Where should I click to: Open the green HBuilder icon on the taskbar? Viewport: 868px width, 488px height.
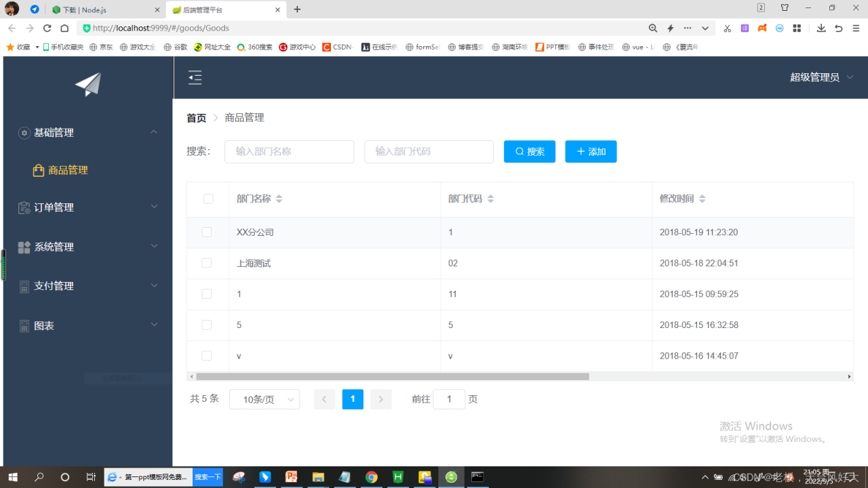[398, 477]
